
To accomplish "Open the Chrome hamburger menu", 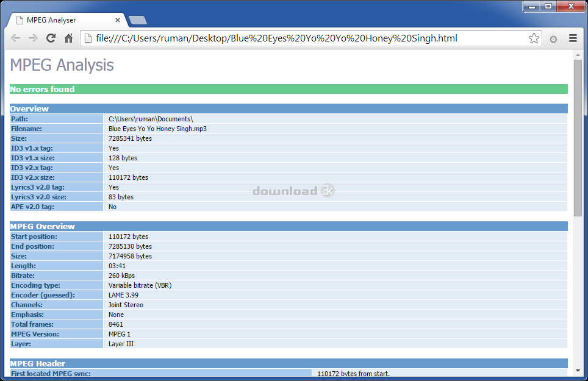I will pyautogui.click(x=573, y=38).
